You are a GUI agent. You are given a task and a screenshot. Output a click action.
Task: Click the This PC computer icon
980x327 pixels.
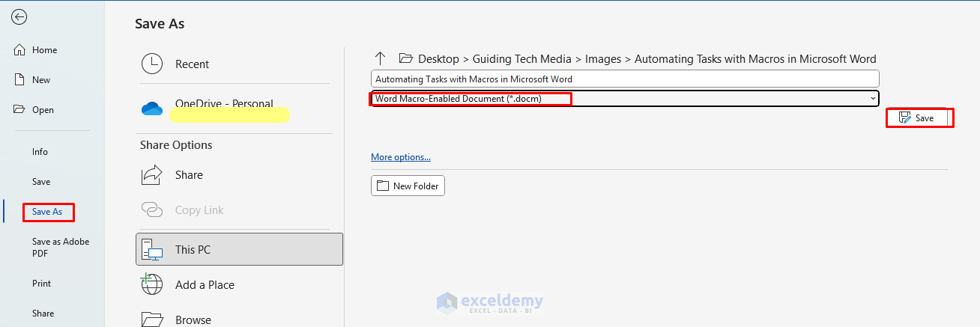152,250
